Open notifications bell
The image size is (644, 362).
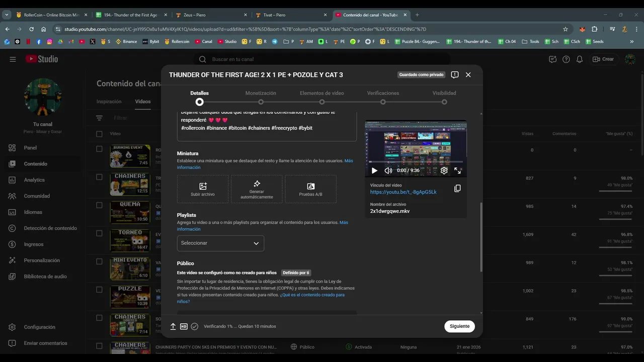tap(580, 59)
